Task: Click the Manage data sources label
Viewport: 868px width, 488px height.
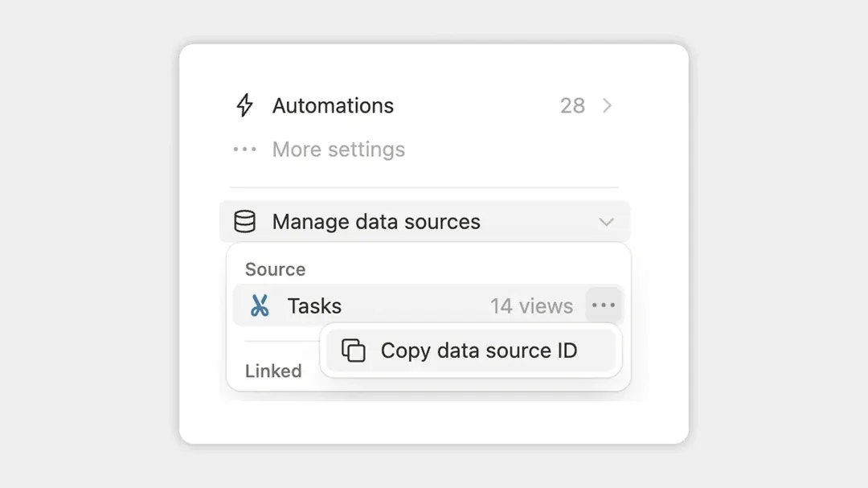Action: point(376,222)
